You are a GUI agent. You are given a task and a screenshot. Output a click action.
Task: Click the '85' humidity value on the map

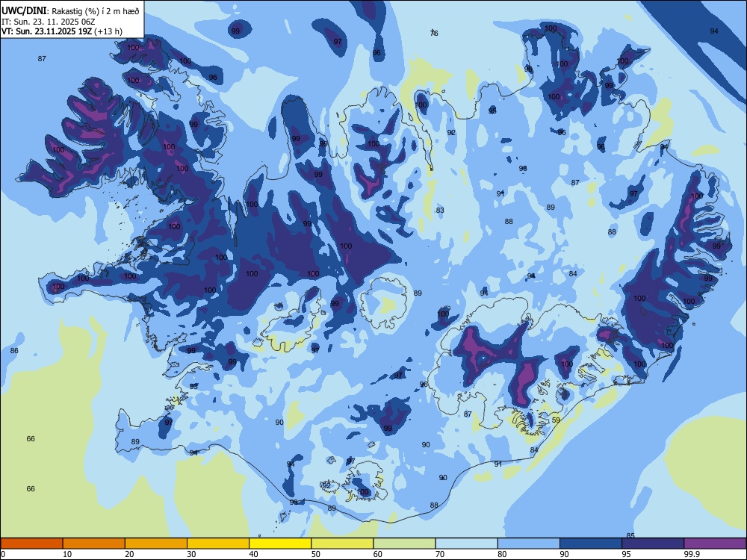630,535
